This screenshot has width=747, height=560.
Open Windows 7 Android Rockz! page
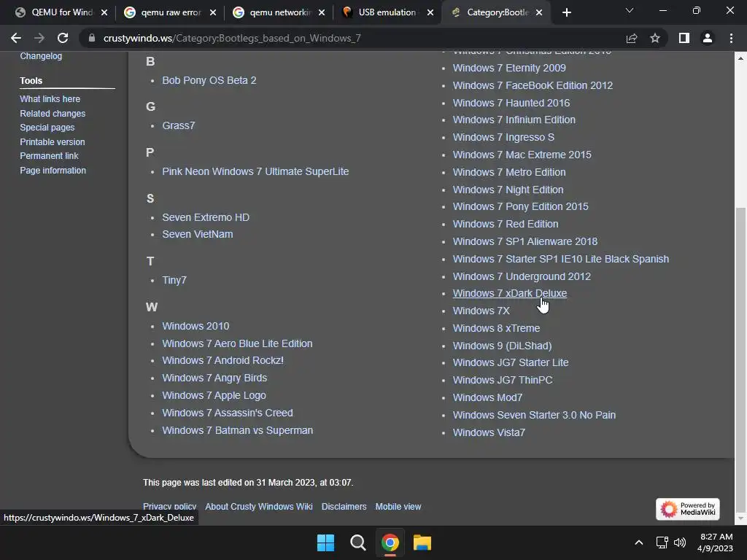pyautogui.click(x=223, y=360)
